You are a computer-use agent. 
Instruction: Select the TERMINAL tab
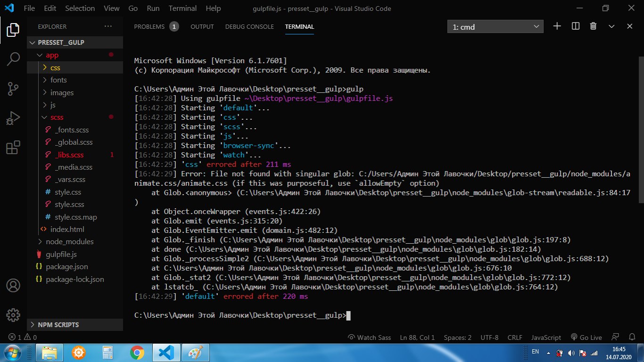[x=299, y=27]
